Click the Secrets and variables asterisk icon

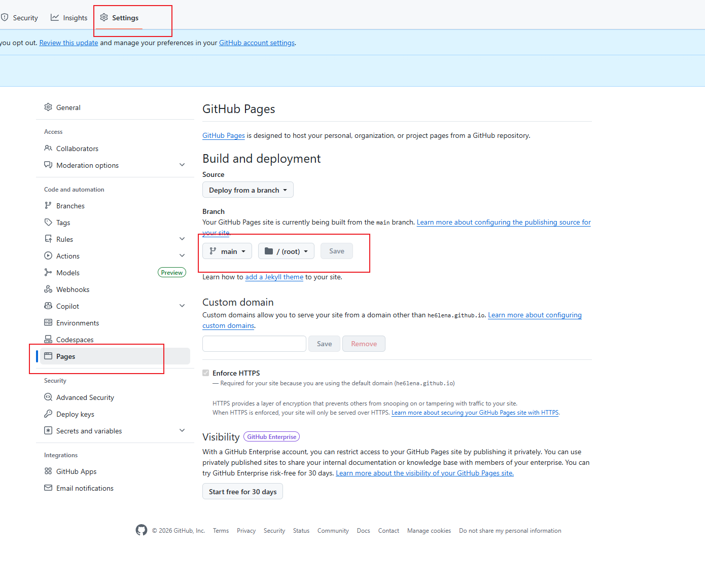(48, 431)
